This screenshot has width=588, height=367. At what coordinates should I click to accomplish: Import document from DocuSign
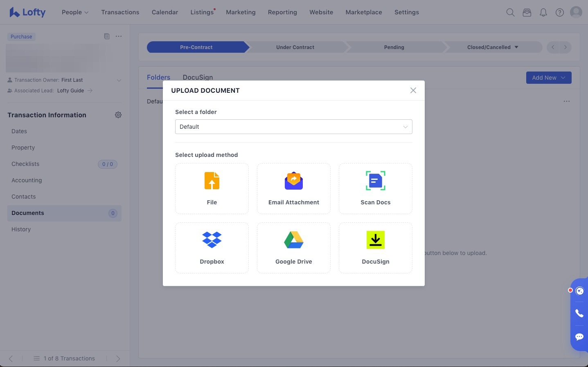pos(376,248)
